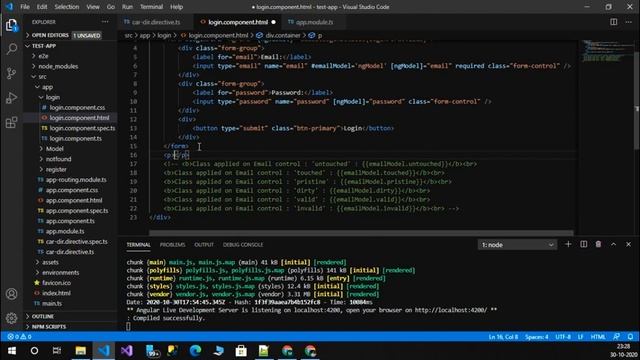Click the feedback icon in status bar

(x=616, y=337)
